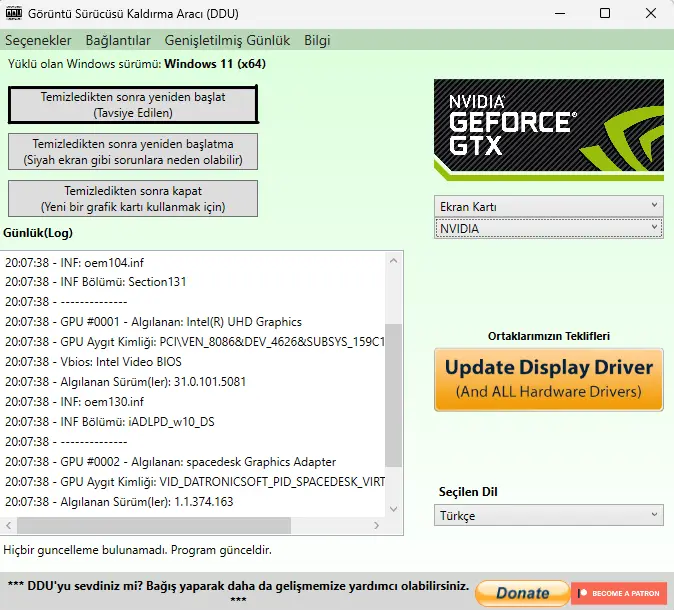Close the DDU window
Viewport: 674px width, 610px height.
coord(651,13)
